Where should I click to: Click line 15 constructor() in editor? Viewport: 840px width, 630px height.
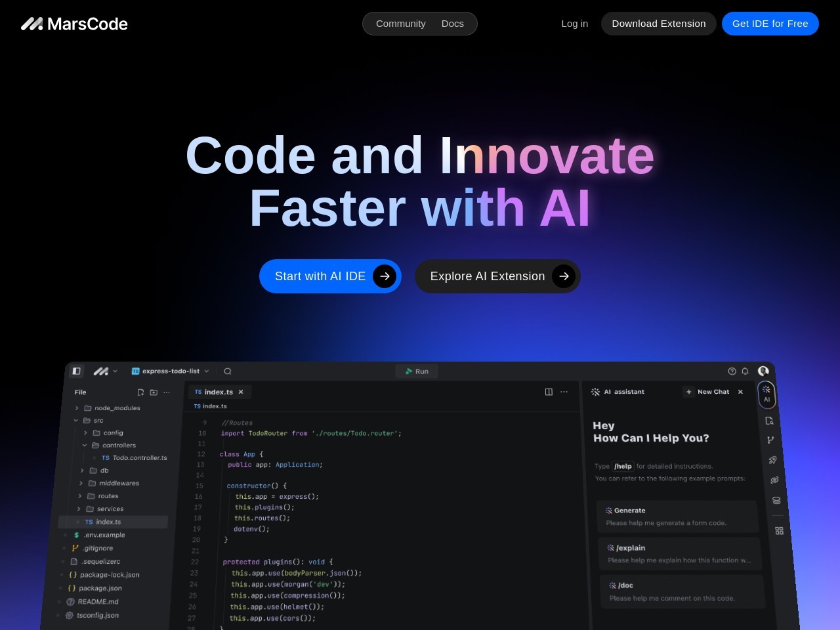pos(257,486)
